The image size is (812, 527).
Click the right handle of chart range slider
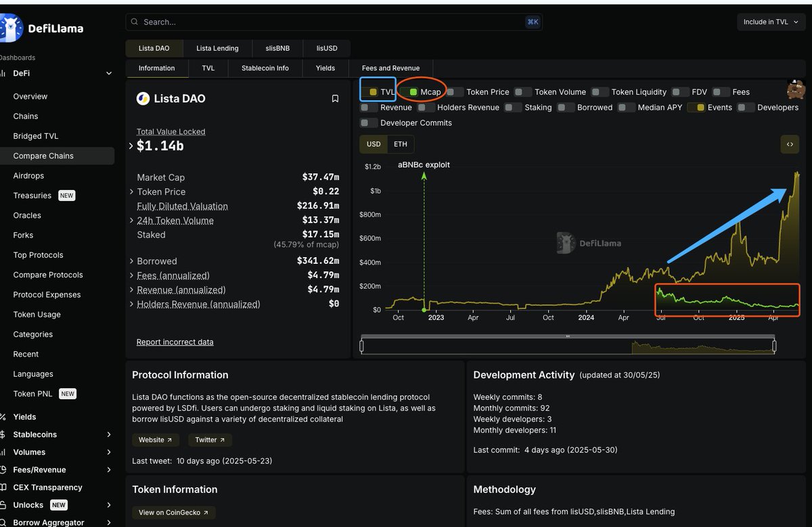tap(774, 346)
